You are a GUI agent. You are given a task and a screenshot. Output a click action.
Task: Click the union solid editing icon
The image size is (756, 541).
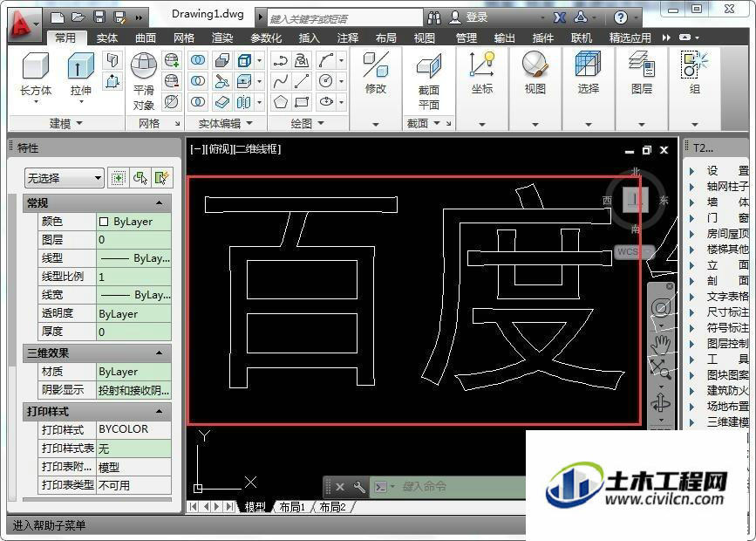[198, 60]
